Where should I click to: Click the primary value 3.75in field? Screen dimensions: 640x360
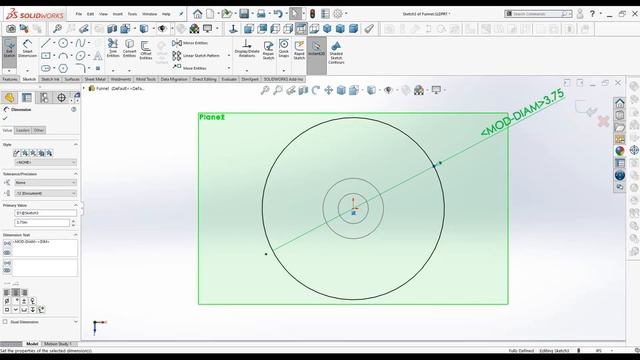42,222
